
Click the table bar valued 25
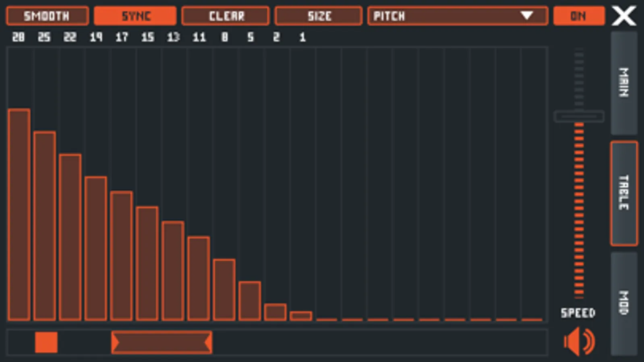click(x=45, y=226)
